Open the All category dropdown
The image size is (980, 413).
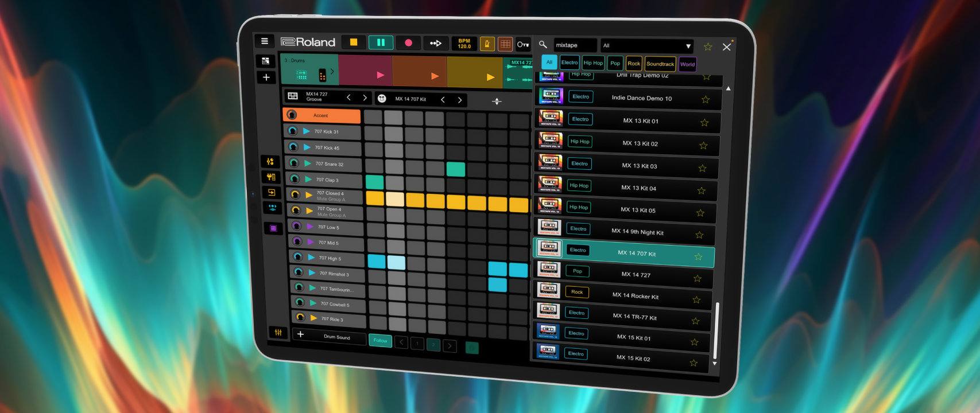646,46
